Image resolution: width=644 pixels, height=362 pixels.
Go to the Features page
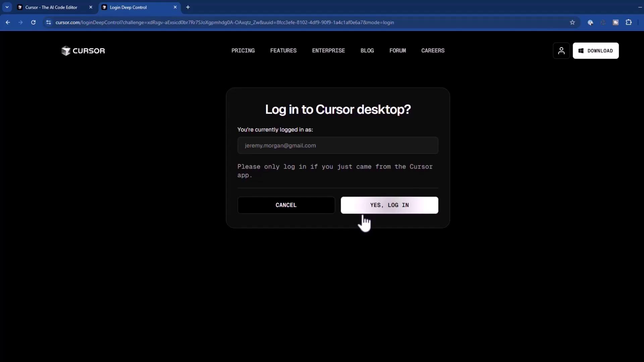(x=283, y=51)
